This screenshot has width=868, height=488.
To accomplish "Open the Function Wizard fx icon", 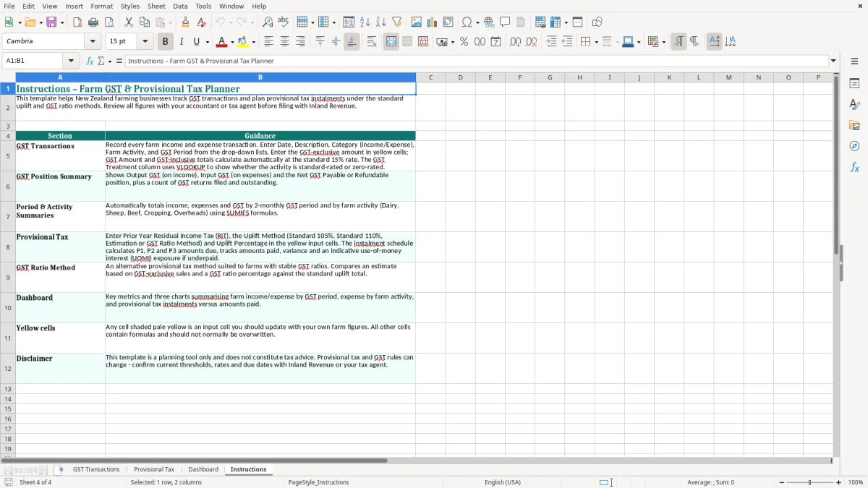I will tap(90, 61).
